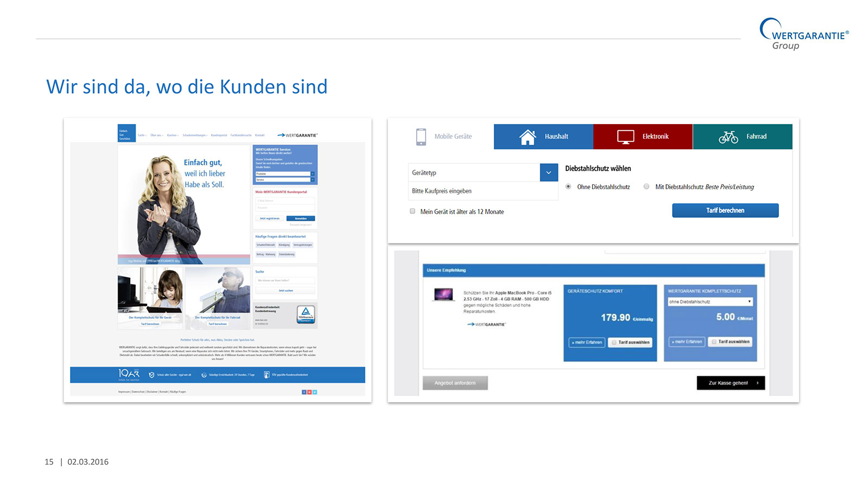868x488 pixels.
Task: Open the Gerätetyp dropdown
Action: (548, 172)
